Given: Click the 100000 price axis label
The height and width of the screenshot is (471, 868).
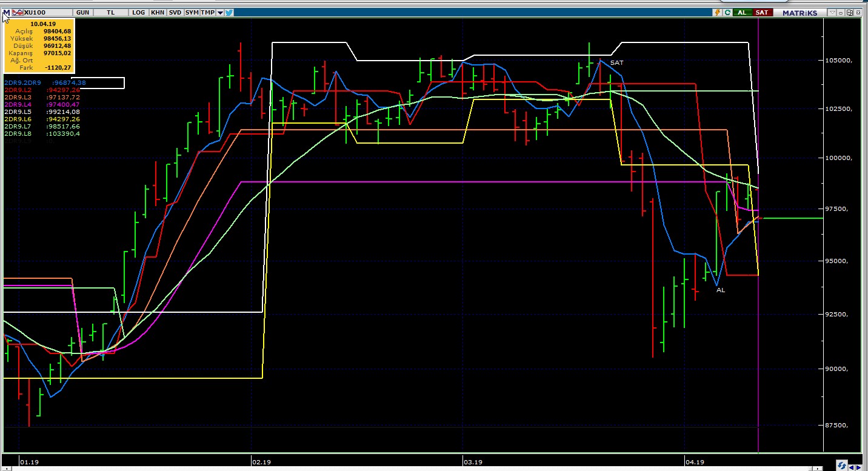Looking at the screenshot, I should [x=839, y=158].
